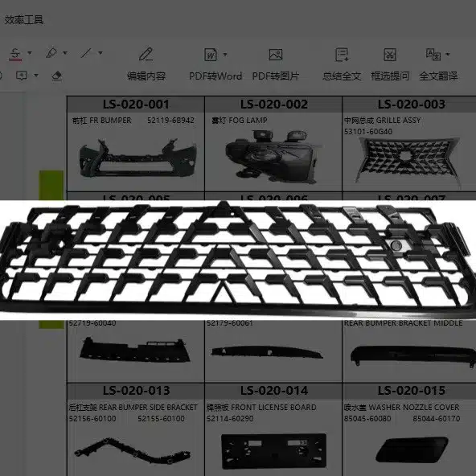Click part number 52155-60100
The width and height of the screenshot is (476, 476).
[161, 419]
